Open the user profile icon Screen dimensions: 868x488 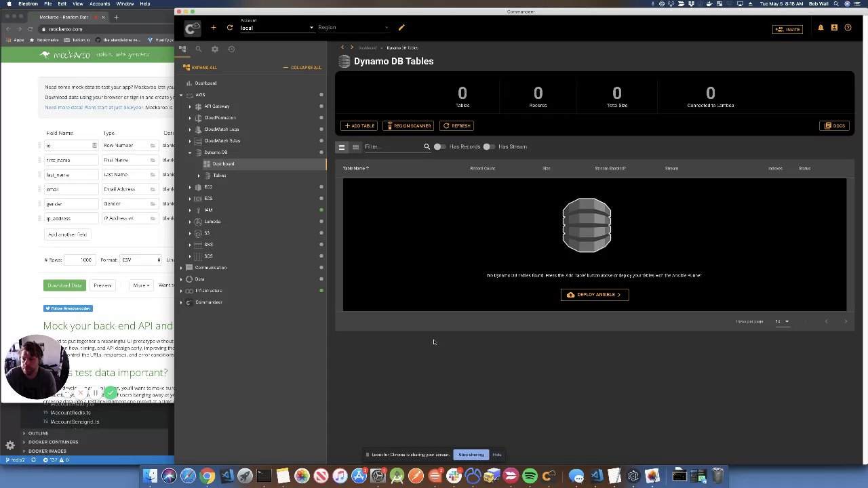pos(834,28)
